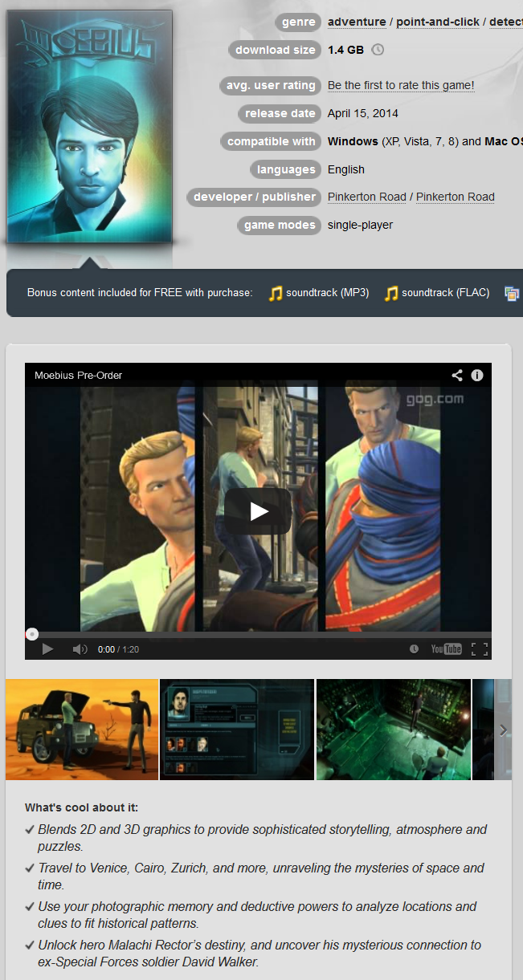Click the 'single-player' game mode text
Image resolution: width=523 pixels, height=980 pixels.
(x=361, y=225)
